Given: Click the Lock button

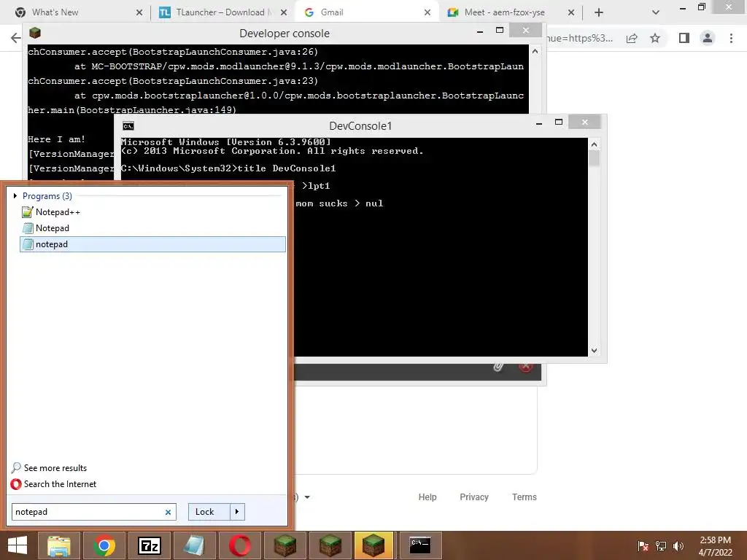Looking at the screenshot, I should (x=209, y=512).
